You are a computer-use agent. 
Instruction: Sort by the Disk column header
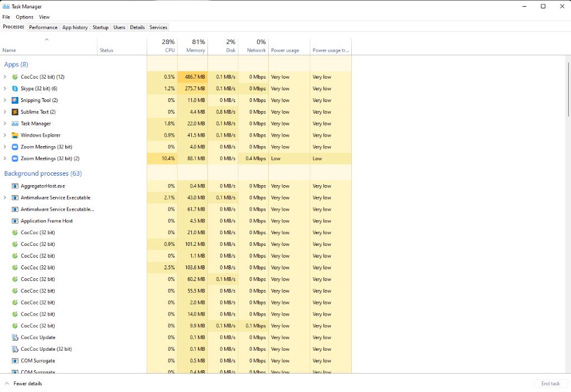tap(223, 46)
